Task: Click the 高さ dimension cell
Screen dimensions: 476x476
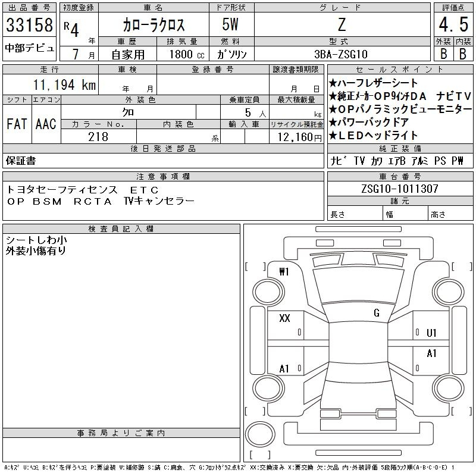Action: (x=450, y=214)
